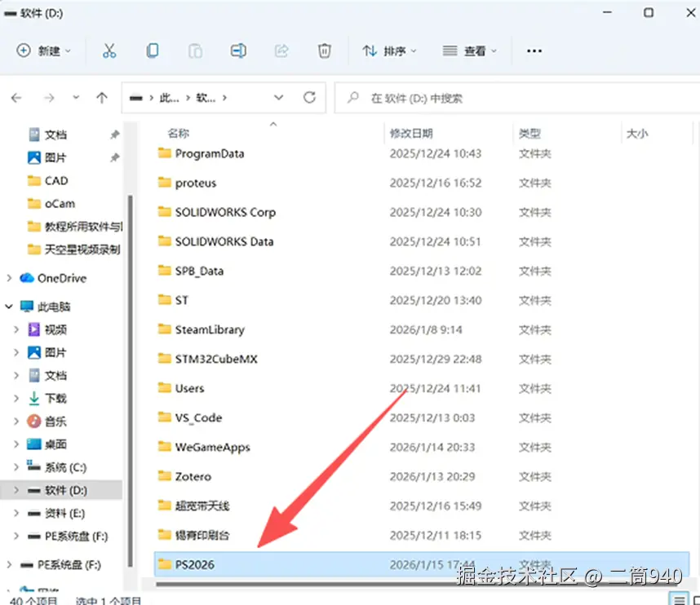Open the oCam quick access folder
Image resolution: width=700 pixels, height=605 pixels.
pos(60,204)
